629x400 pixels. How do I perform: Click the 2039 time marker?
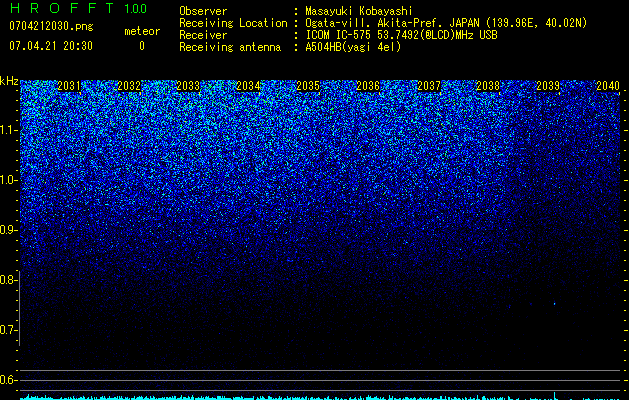pyautogui.click(x=548, y=86)
